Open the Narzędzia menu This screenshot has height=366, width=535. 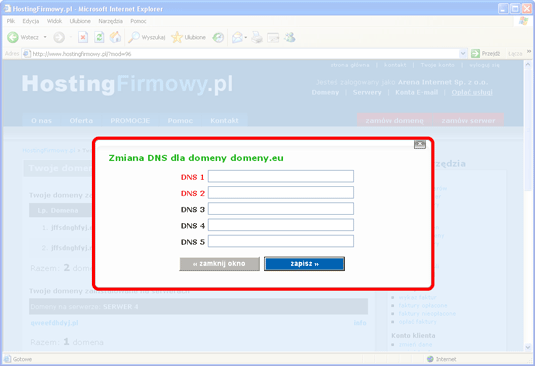(111, 21)
